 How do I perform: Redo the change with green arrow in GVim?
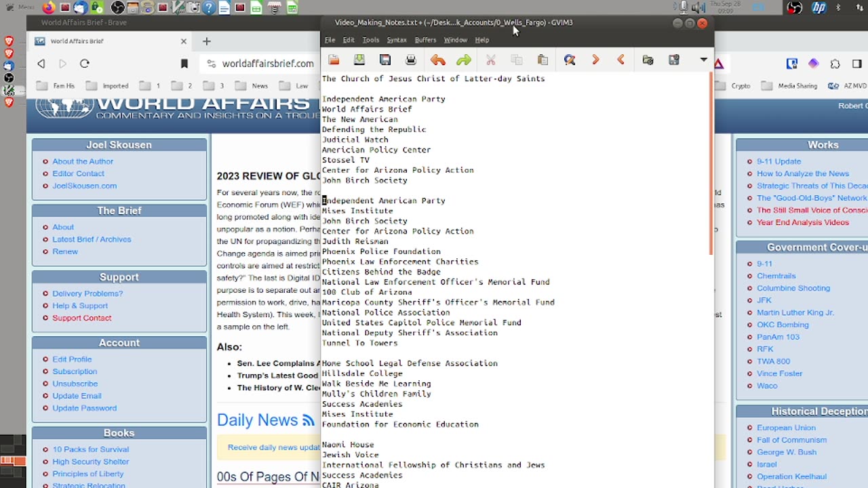click(x=464, y=60)
